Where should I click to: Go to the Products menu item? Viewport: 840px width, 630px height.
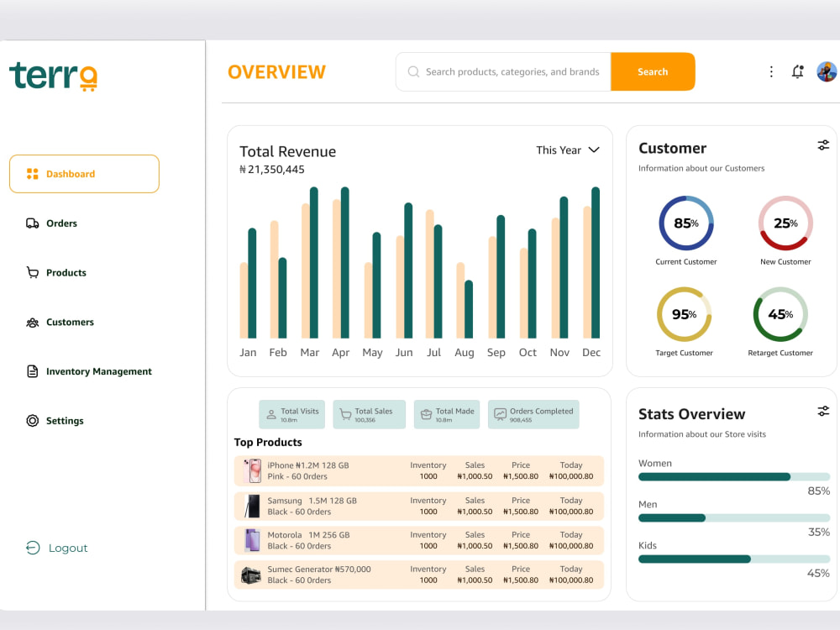click(x=56, y=272)
